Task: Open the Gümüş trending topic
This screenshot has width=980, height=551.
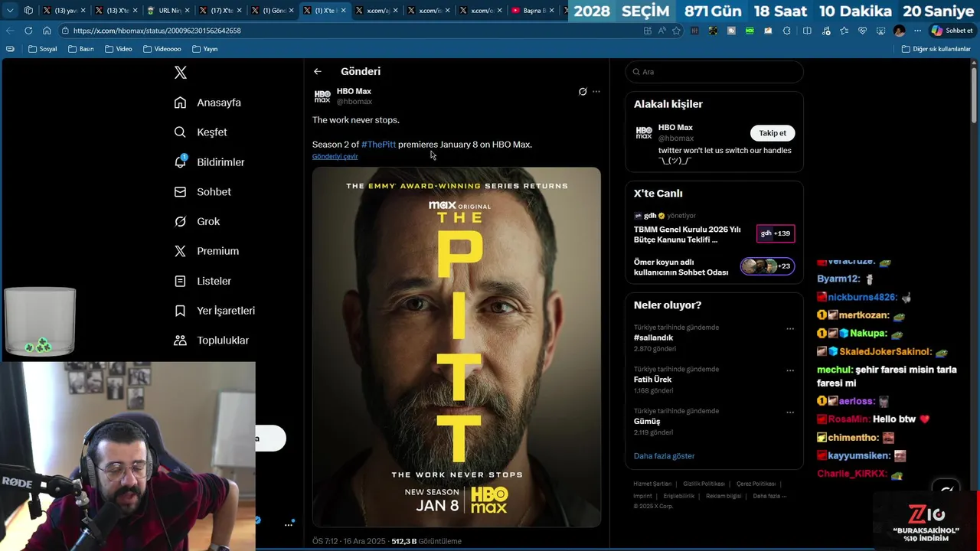Action: pos(647,422)
